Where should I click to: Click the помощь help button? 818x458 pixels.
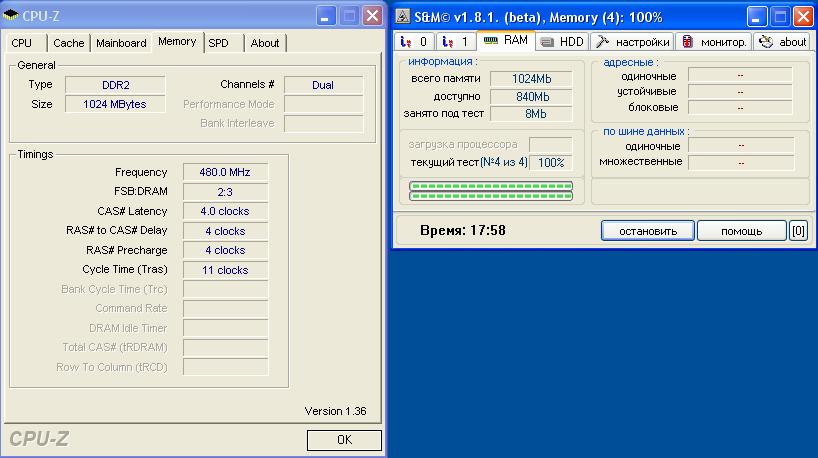741,231
